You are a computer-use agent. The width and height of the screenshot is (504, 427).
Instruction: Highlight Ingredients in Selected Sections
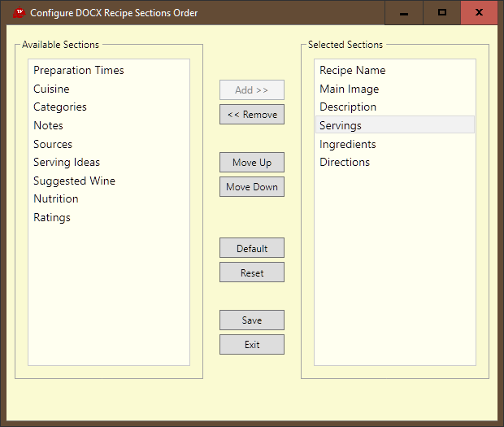(x=347, y=144)
